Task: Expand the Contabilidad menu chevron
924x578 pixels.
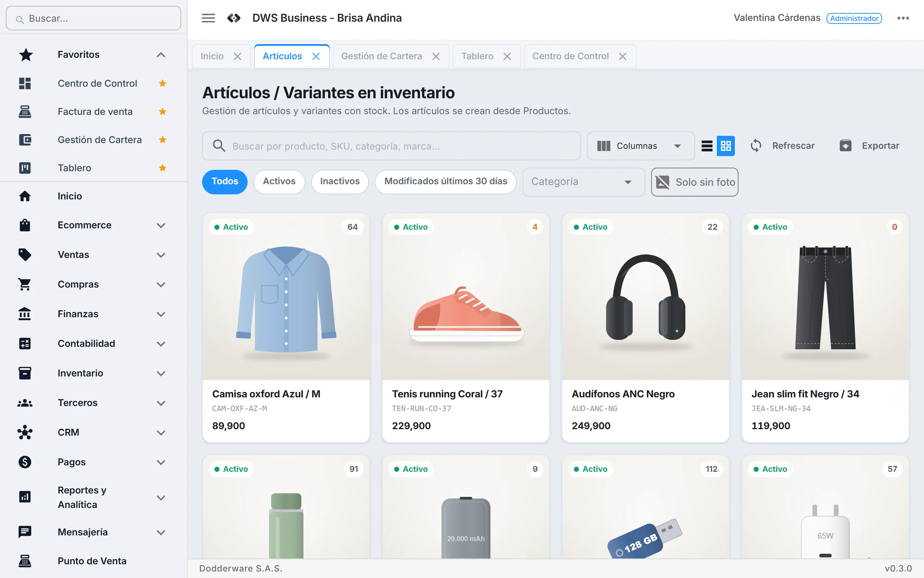Action: tap(161, 344)
